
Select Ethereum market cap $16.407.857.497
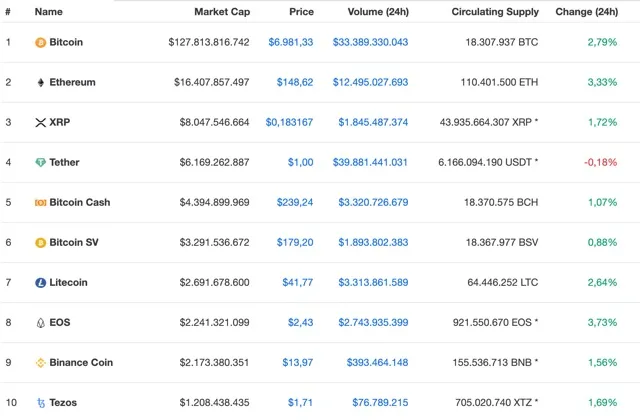pyautogui.click(x=212, y=82)
